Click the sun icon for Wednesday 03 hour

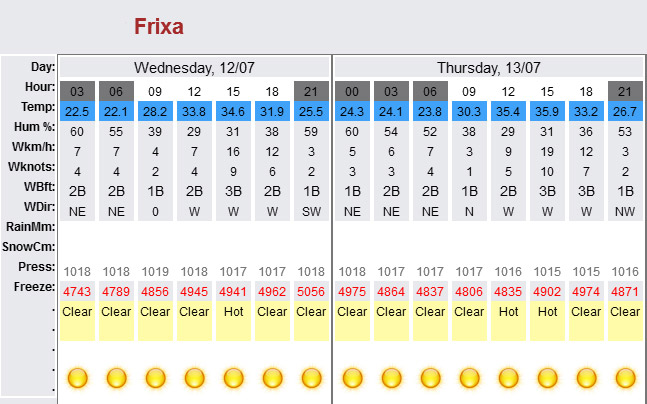(77, 378)
